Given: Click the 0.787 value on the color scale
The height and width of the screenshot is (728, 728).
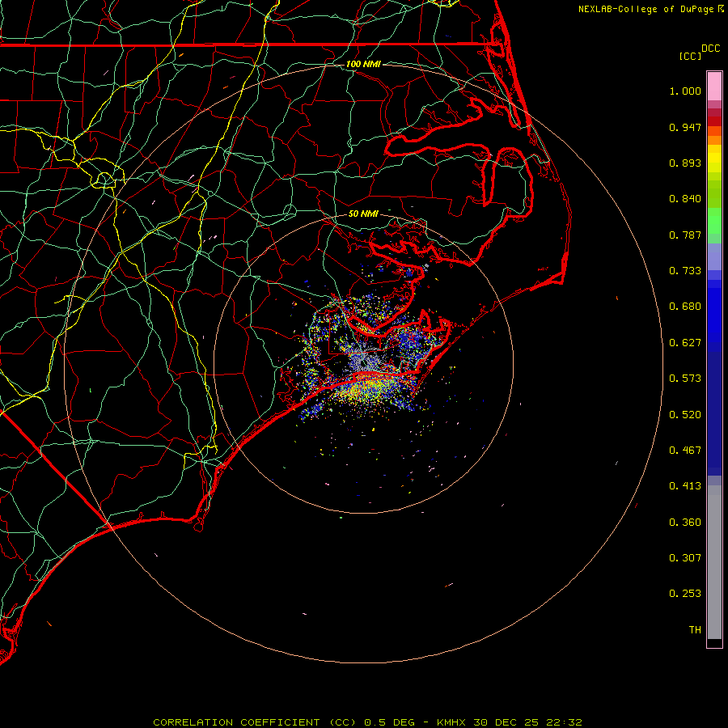Looking at the screenshot, I should [x=685, y=235].
